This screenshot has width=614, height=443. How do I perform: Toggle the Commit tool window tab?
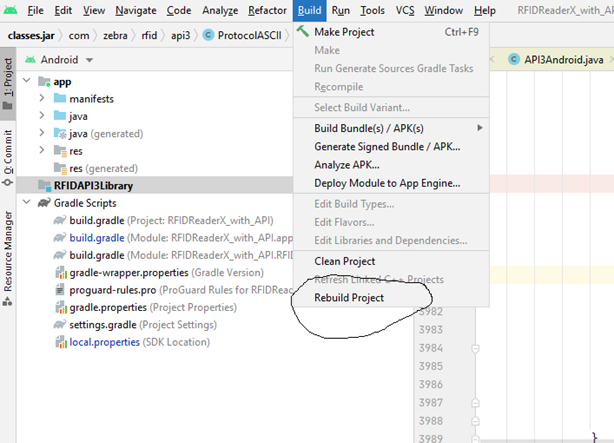(8, 157)
